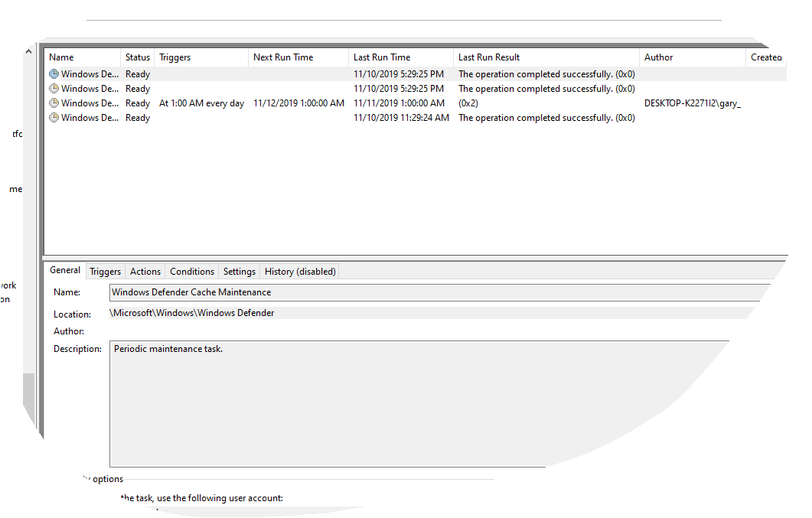812x518 pixels.
Task: Click the Author column header
Action: [x=693, y=57]
